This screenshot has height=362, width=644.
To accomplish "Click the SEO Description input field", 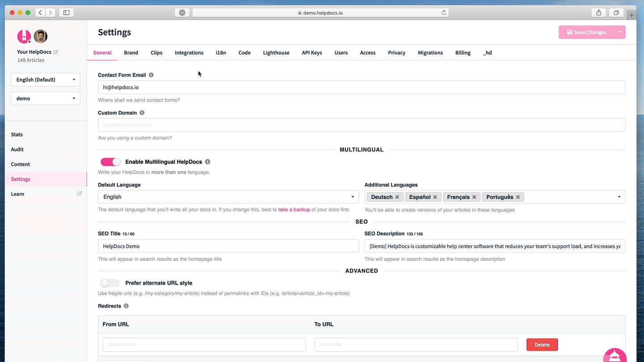I will point(495,246).
